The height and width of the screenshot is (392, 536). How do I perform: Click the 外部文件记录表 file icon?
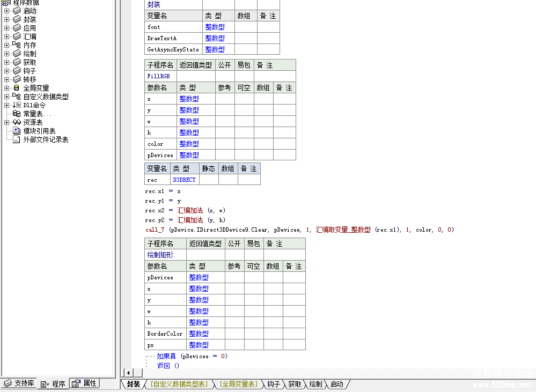(x=17, y=139)
